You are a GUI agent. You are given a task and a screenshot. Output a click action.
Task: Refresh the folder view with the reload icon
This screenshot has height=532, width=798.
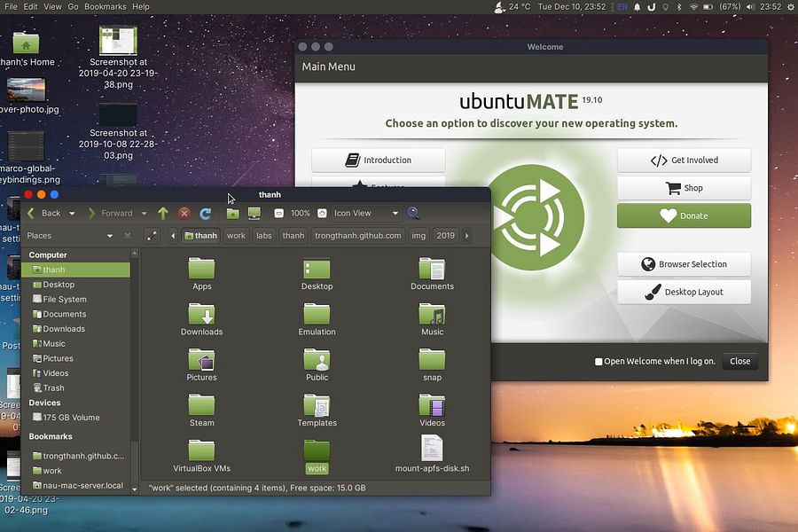(206, 213)
